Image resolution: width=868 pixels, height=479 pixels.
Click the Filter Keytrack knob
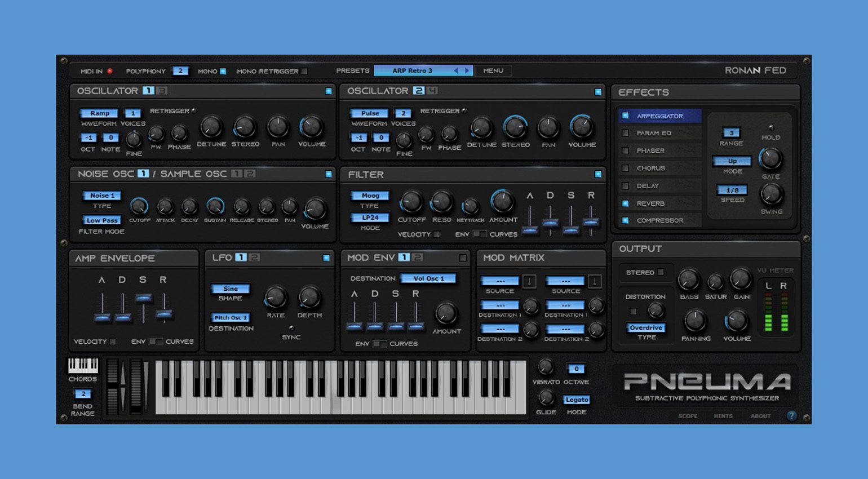(471, 206)
